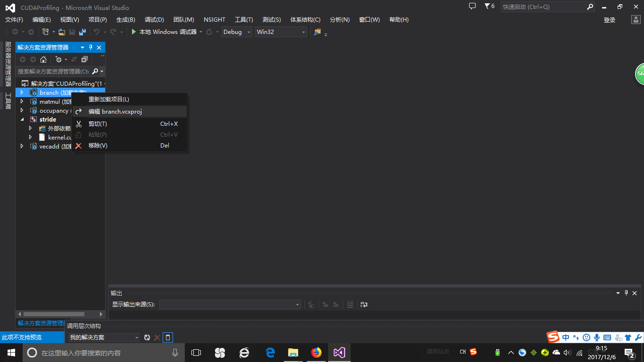Viewport: 644px width, 362px height.
Task: Collapse the stride project node
Action: pyautogui.click(x=22, y=119)
